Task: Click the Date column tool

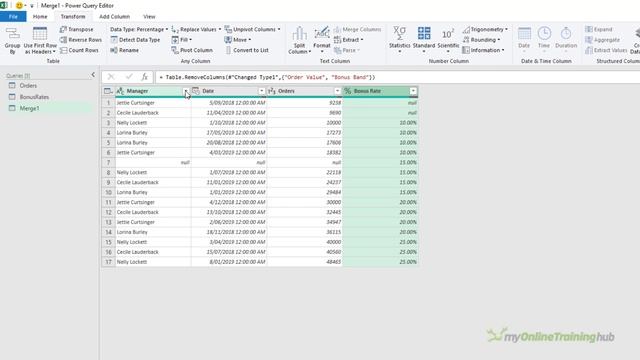Action: (x=524, y=40)
